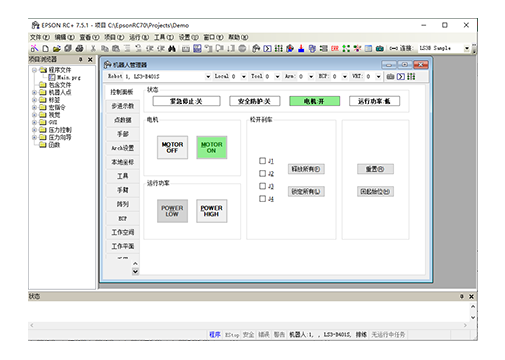Open the Arm number dropdown
This screenshot has width=505, height=360.
(311, 77)
